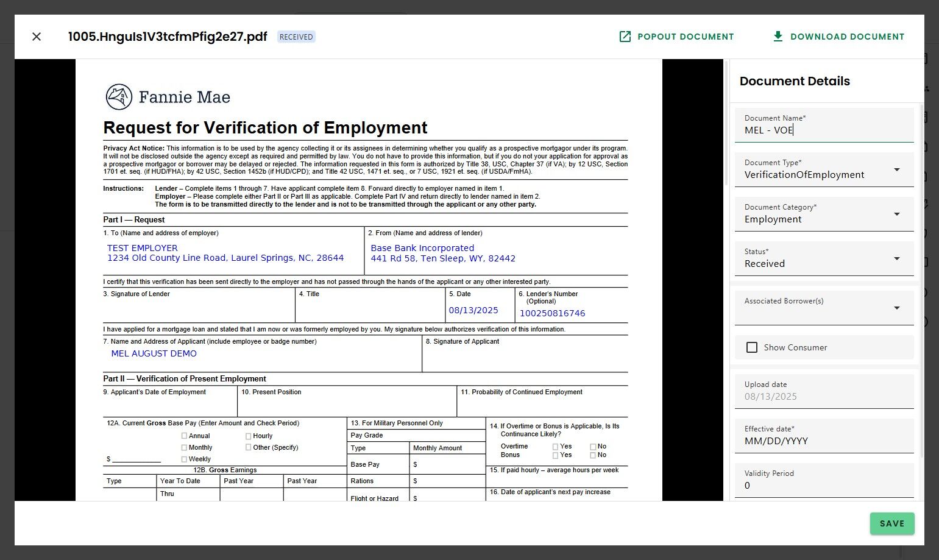Check the Monthly pay period box

[x=184, y=447]
